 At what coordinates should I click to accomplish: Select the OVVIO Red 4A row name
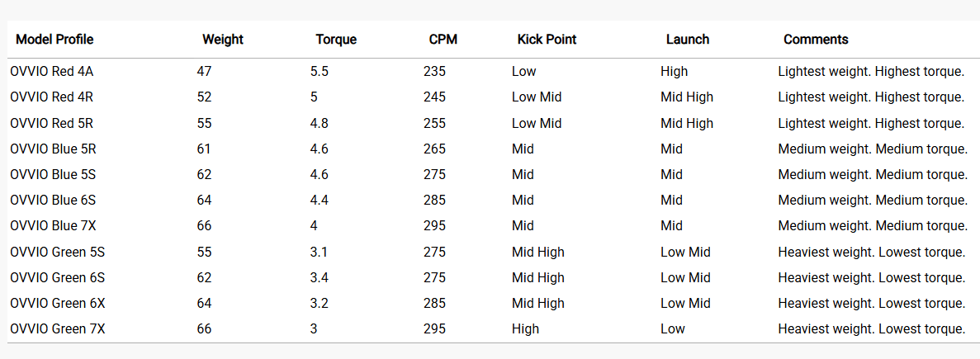point(52,72)
